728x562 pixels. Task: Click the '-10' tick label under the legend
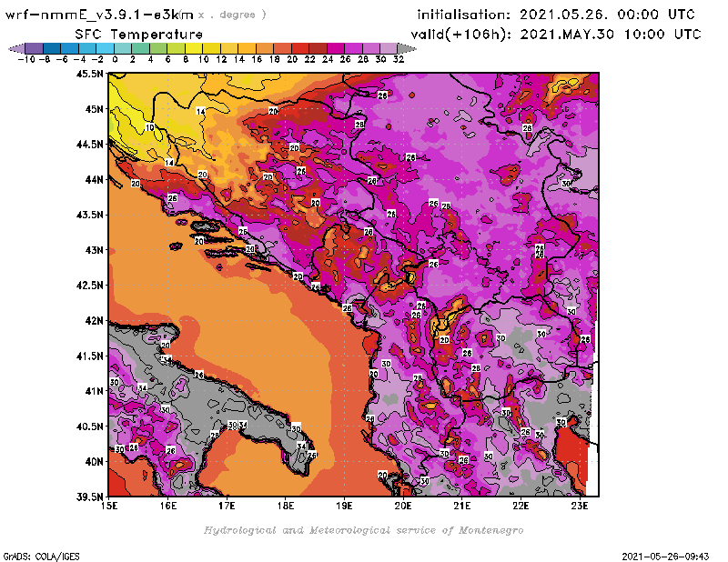click(26, 59)
